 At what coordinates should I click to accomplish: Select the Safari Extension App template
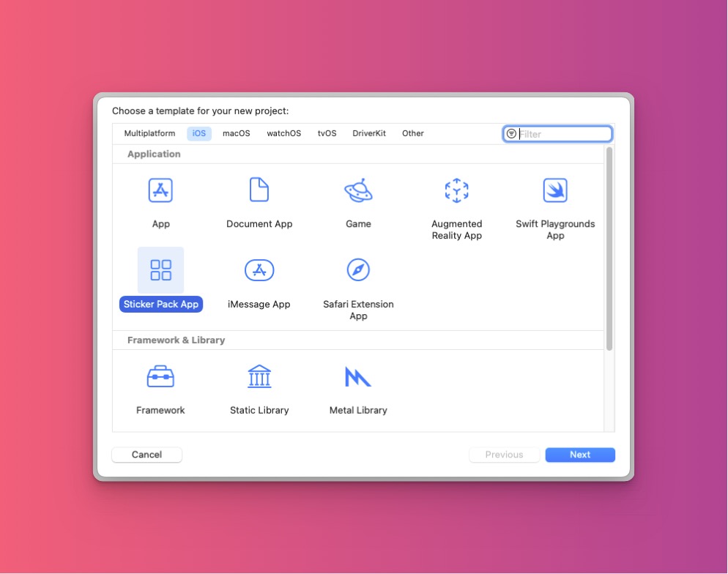click(x=357, y=270)
